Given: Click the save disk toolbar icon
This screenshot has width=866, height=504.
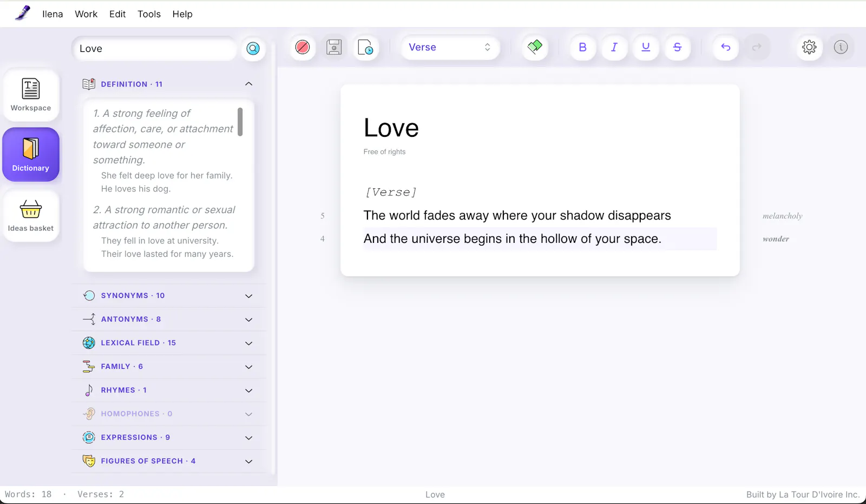Looking at the screenshot, I should 334,47.
